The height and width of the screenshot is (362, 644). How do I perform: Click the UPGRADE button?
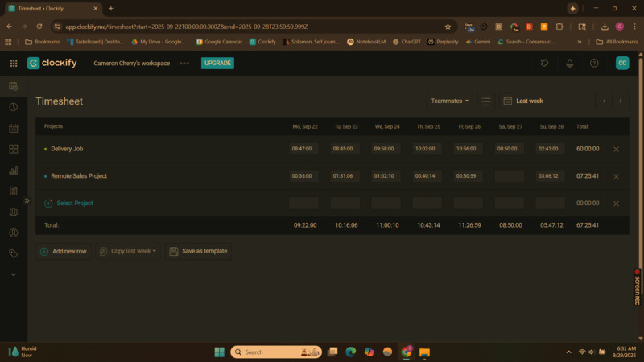click(x=217, y=63)
